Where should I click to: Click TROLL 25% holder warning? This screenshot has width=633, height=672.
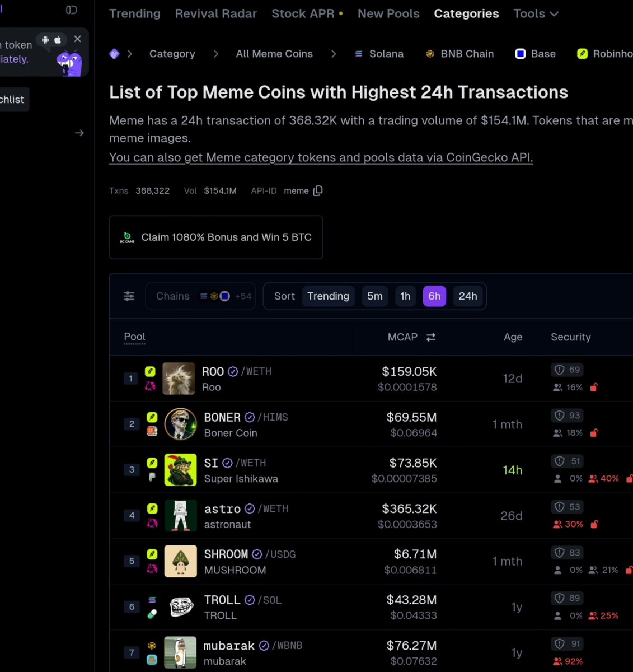[x=603, y=615]
